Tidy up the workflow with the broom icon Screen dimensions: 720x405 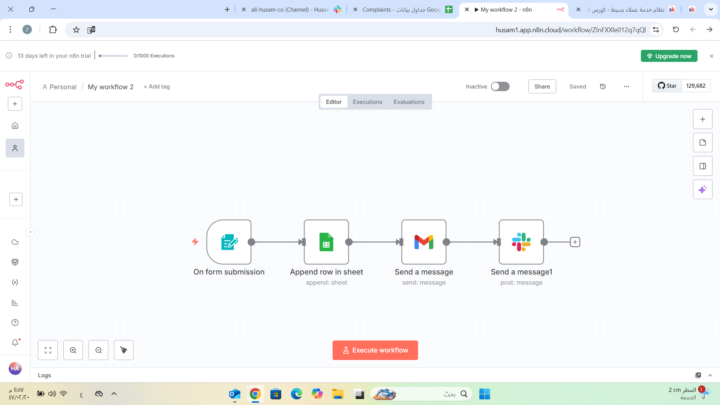pyautogui.click(x=124, y=350)
